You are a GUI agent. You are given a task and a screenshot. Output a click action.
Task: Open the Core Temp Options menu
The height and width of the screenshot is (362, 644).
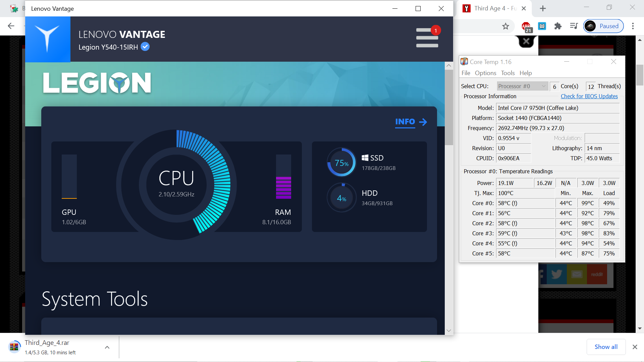coord(485,73)
